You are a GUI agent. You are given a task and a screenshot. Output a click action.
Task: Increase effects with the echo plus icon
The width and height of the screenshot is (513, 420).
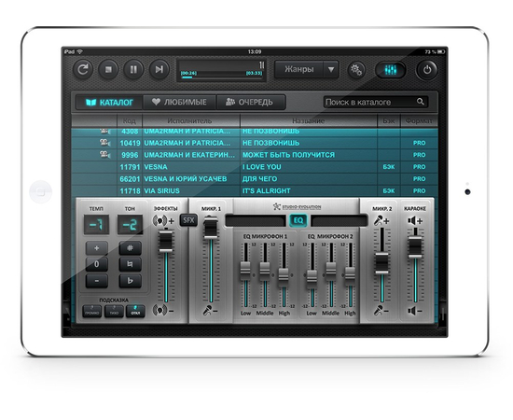click(163, 221)
